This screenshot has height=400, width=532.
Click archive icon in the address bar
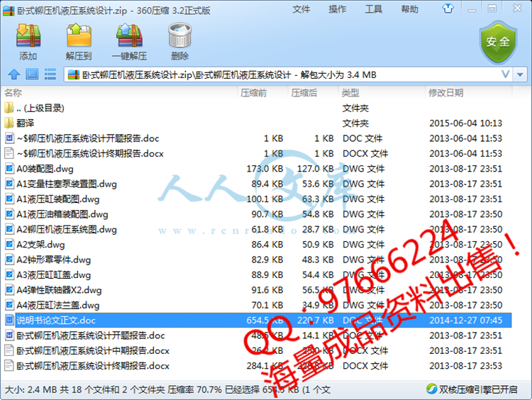(73, 74)
